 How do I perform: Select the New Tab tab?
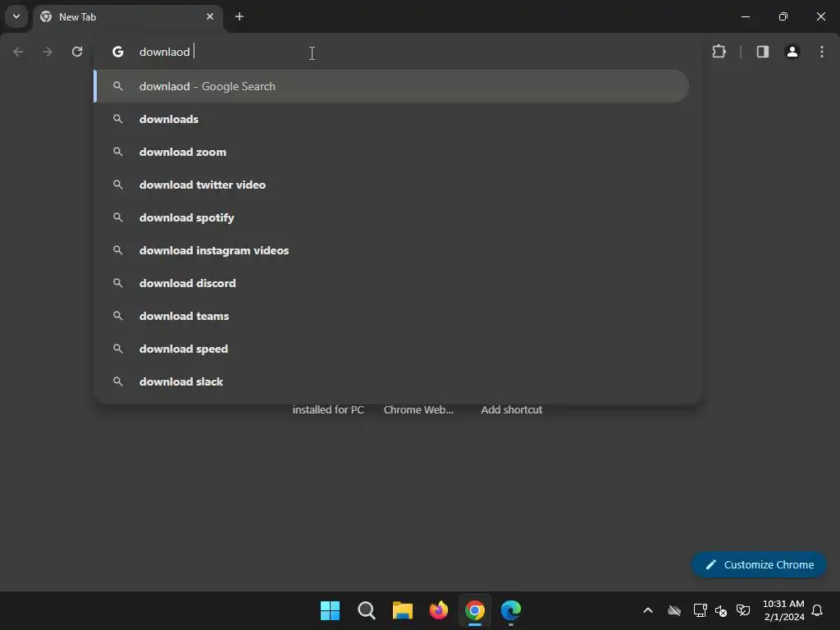(129, 17)
